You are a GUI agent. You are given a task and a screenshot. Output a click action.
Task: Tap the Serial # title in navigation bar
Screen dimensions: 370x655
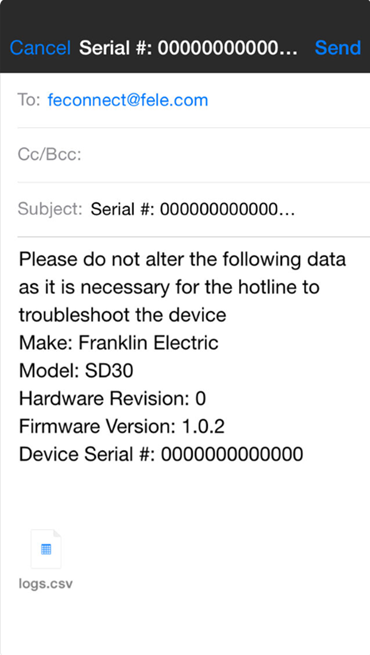click(188, 48)
